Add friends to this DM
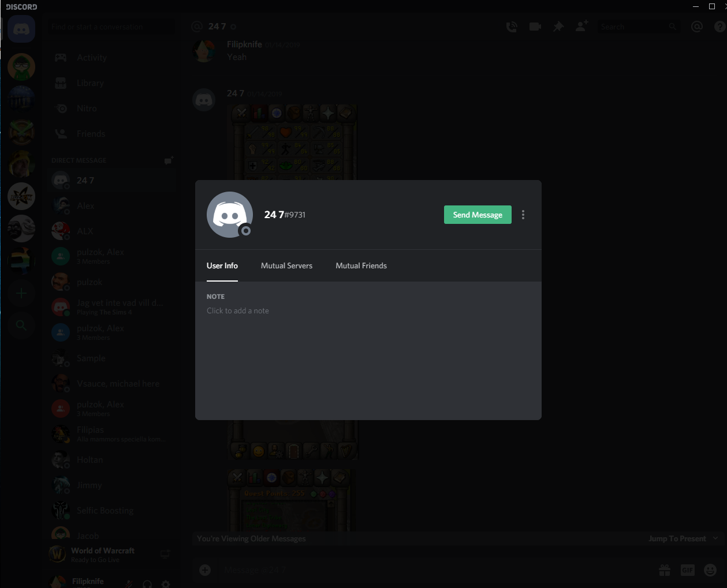Viewport: 727px width, 588px height. [581, 27]
